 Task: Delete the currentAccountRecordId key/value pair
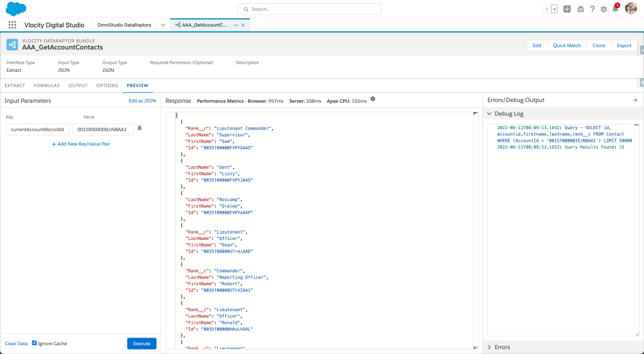point(140,128)
